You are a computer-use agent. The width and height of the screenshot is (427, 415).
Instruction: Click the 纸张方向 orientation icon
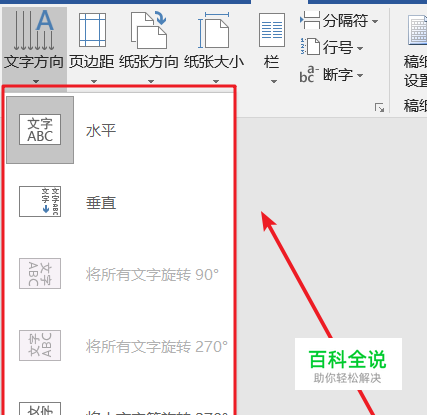(x=149, y=30)
